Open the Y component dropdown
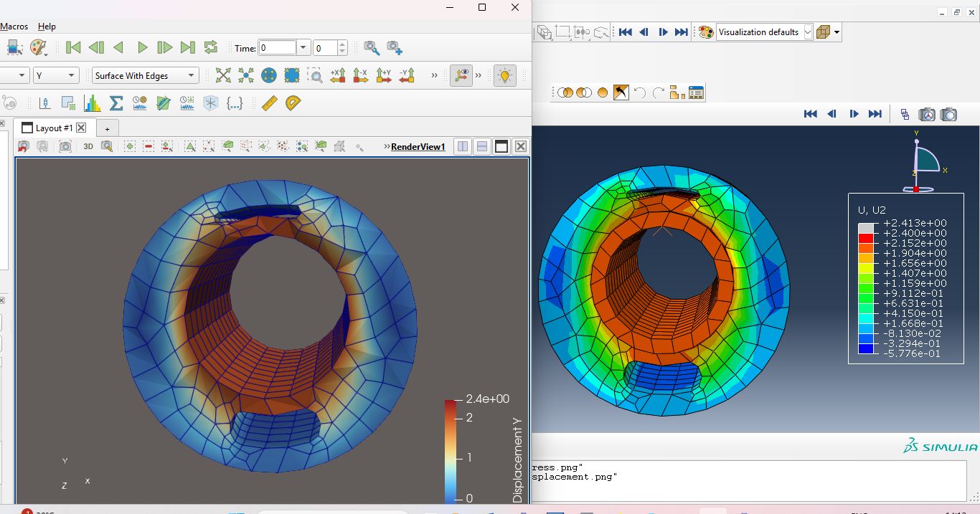 [56, 75]
